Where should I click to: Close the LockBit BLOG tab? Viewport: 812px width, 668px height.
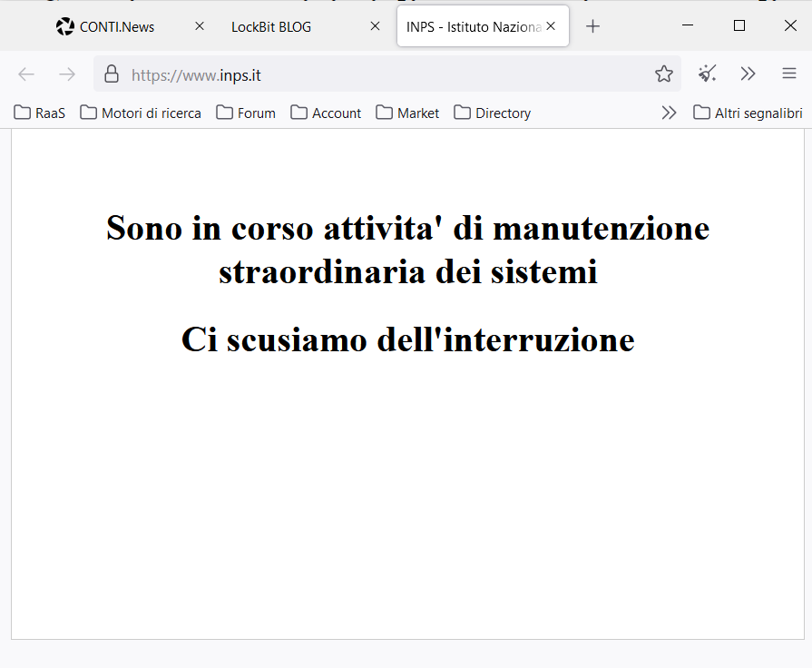375,26
